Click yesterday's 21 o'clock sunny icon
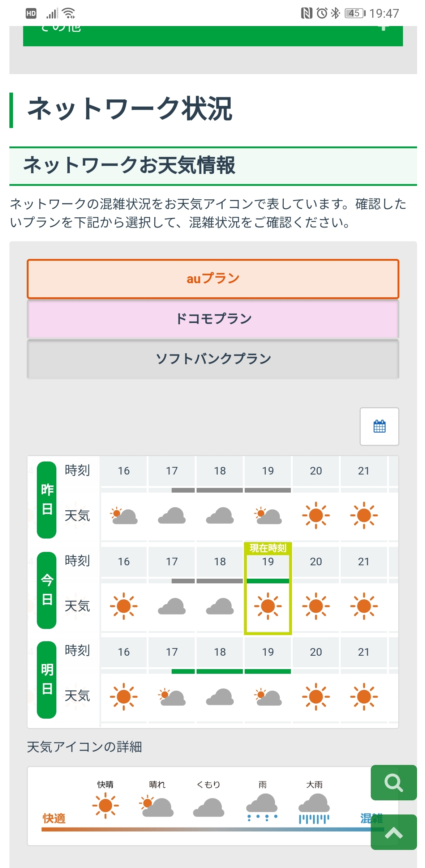 tap(364, 515)
